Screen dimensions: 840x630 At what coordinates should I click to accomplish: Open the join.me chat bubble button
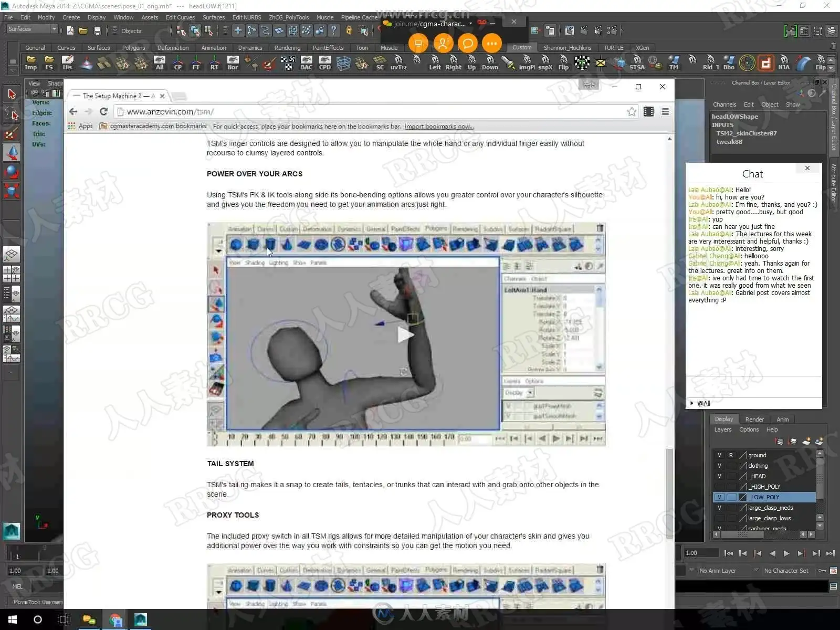click(467, 43)
